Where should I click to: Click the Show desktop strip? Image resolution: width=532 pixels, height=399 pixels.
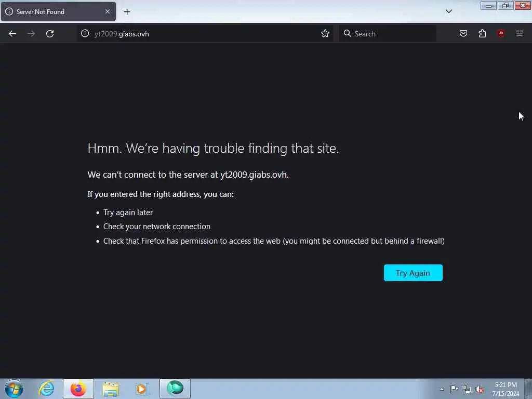[x=528, y=389]
